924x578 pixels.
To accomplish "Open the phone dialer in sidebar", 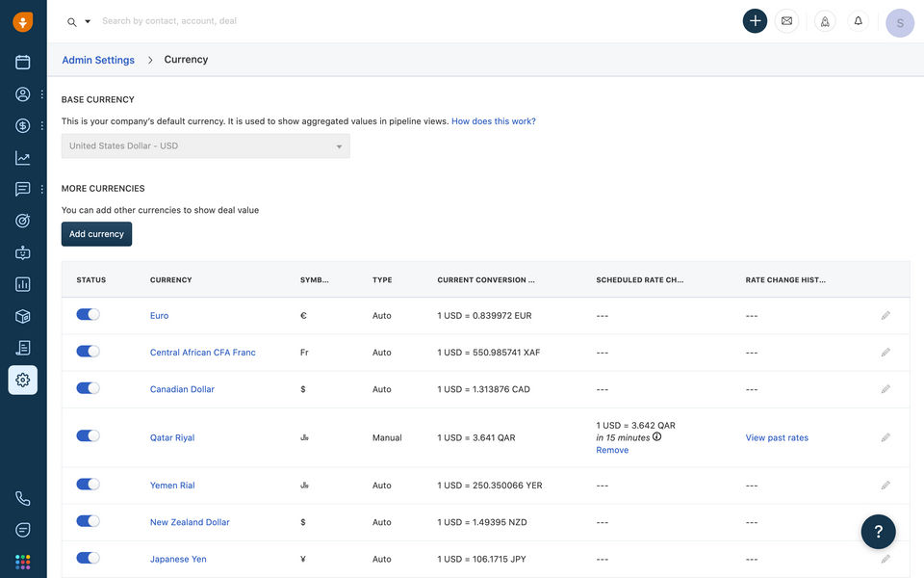I will click(x=23, y=498).
